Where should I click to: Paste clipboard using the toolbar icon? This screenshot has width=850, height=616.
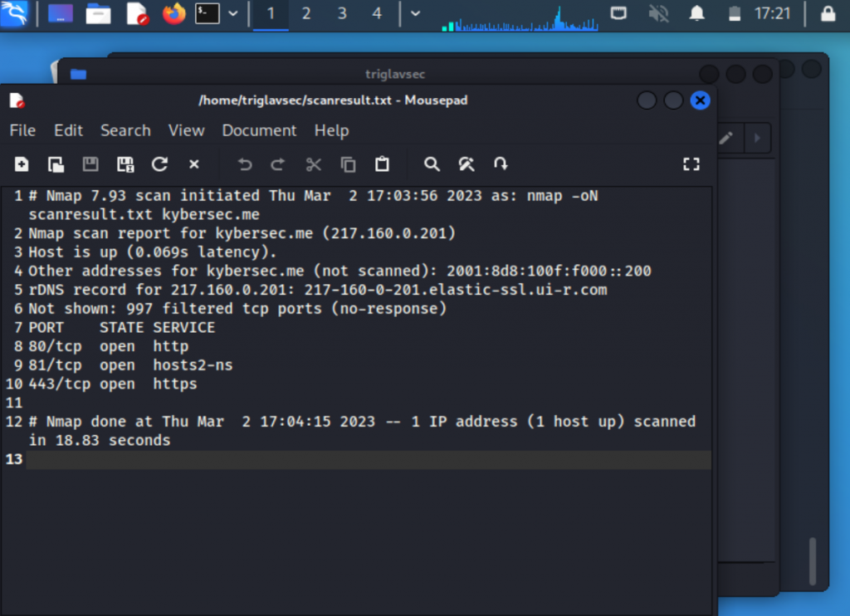[x=382, y=164]
